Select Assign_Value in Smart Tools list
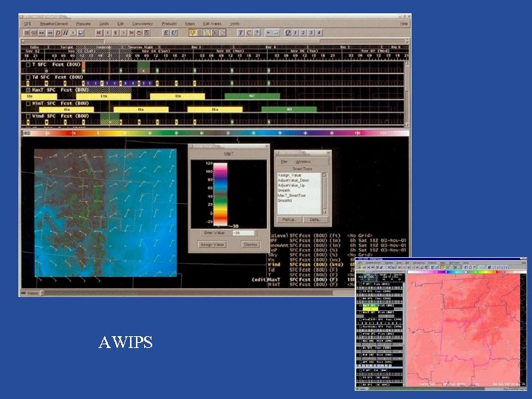 click(289, 175)
